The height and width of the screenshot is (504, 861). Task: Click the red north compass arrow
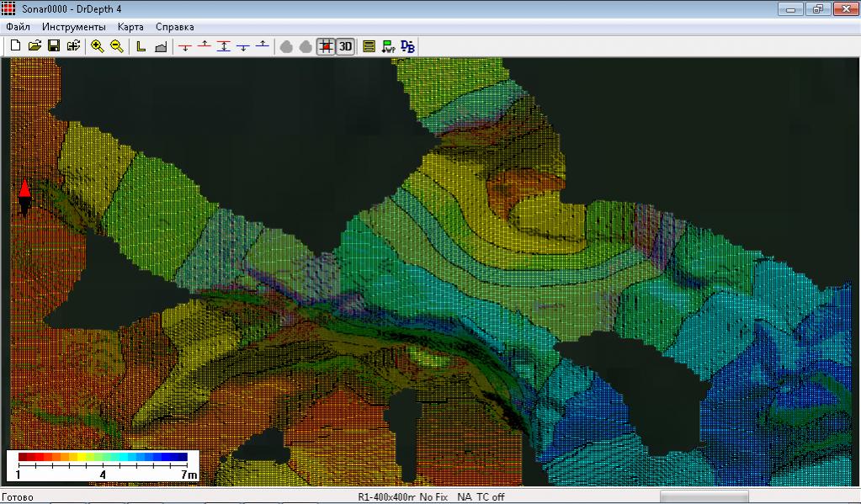[24, 188]
